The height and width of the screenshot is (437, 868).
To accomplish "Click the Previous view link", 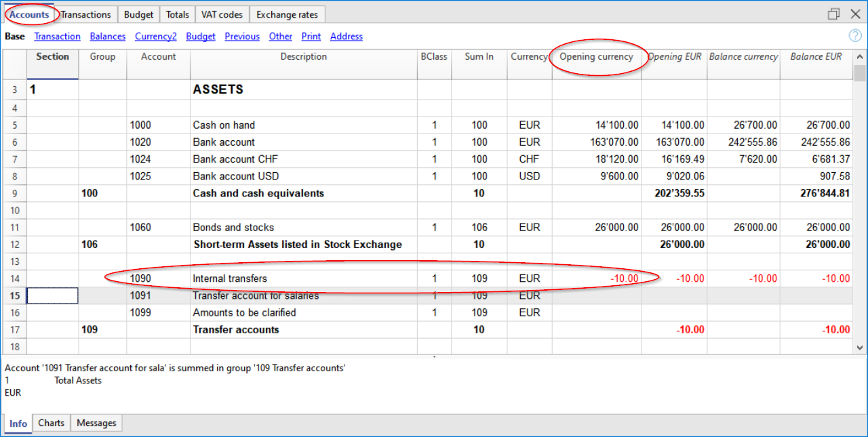I will [242, 37].
